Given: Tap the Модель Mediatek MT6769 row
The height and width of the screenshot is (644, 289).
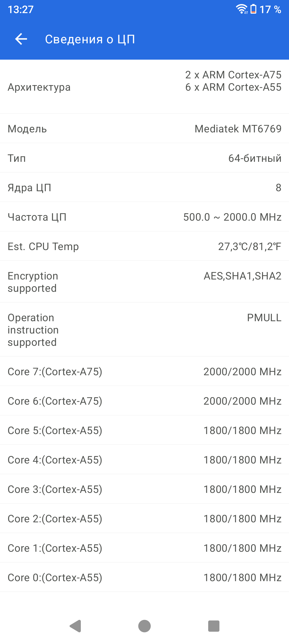Looking at the screenshot, I should click(144, 129).
